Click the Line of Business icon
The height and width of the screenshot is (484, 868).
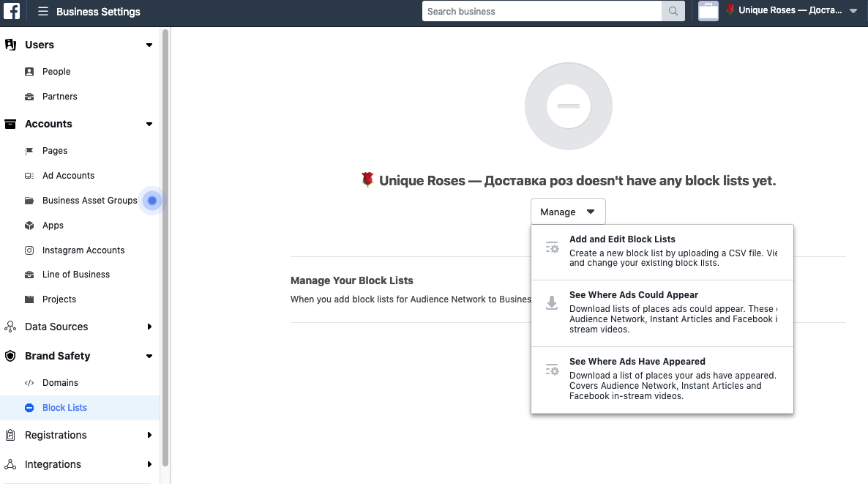[x=29, y=275]
